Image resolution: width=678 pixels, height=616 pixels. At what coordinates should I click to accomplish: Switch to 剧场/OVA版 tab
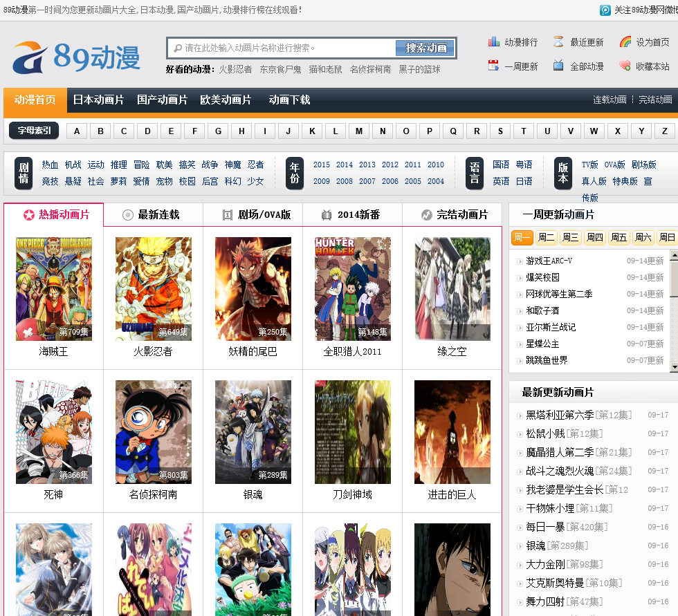(253, 215)
